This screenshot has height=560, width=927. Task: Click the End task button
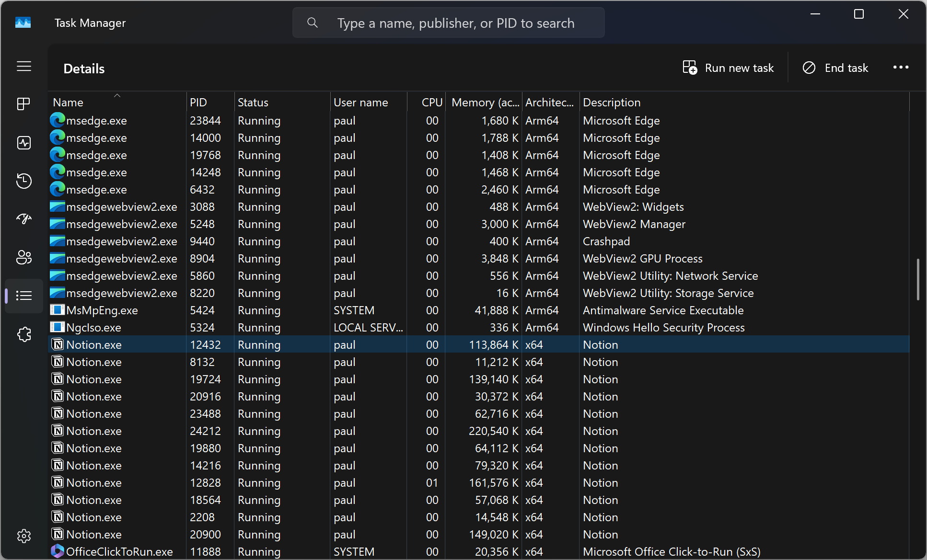(835, 68)
